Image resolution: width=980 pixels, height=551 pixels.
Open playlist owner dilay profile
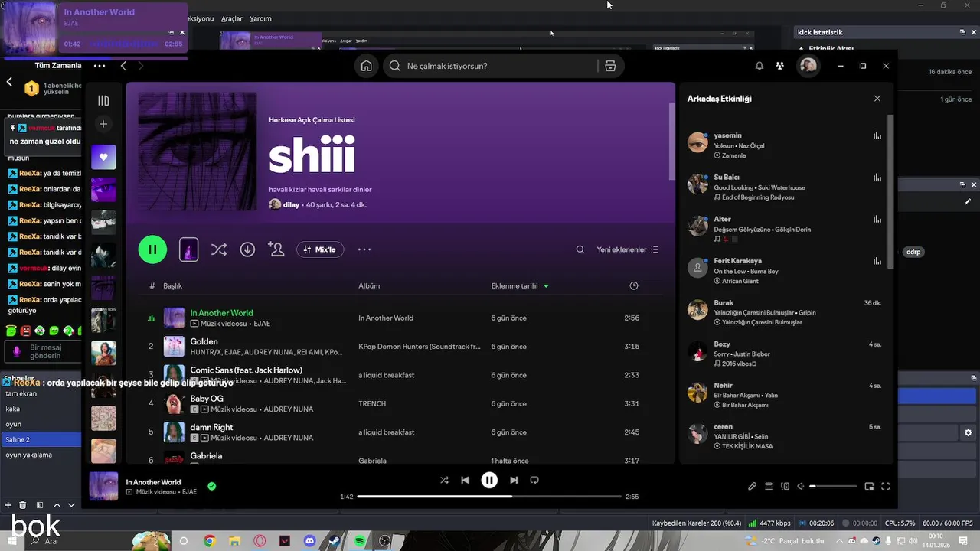[x=291, y=204]
